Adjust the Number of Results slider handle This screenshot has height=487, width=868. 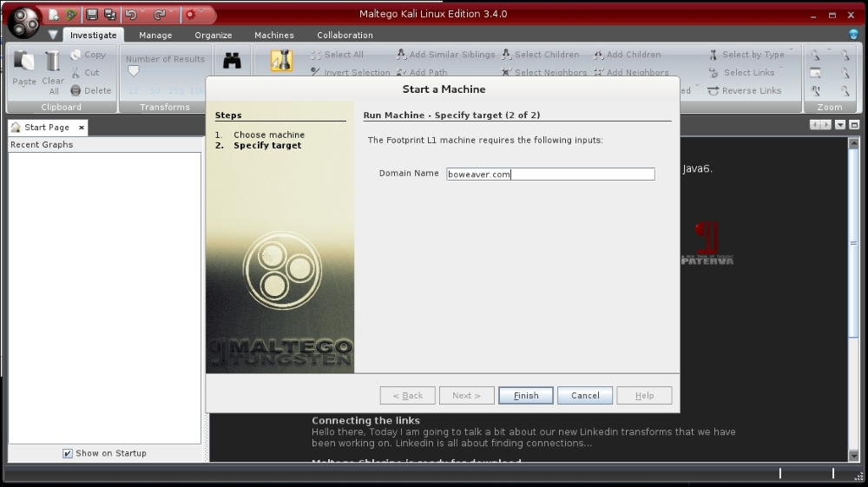pos(134,71)
